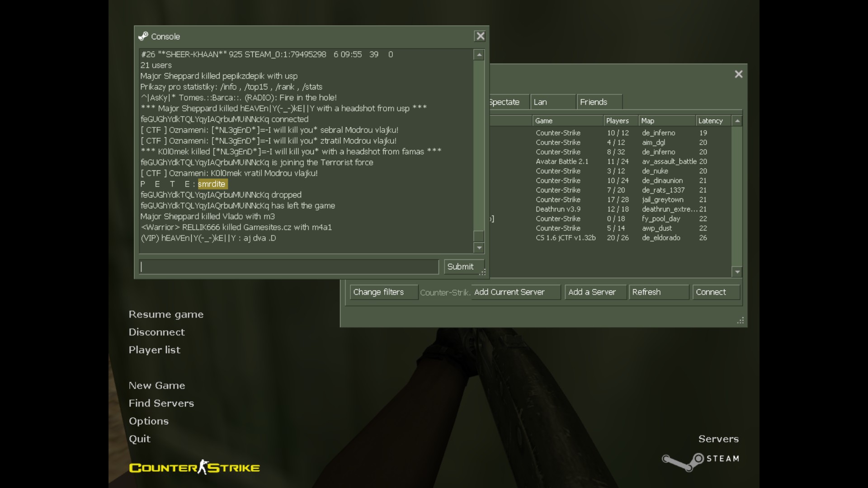Click the Counter-Strike logo

[x=194, y=467]
